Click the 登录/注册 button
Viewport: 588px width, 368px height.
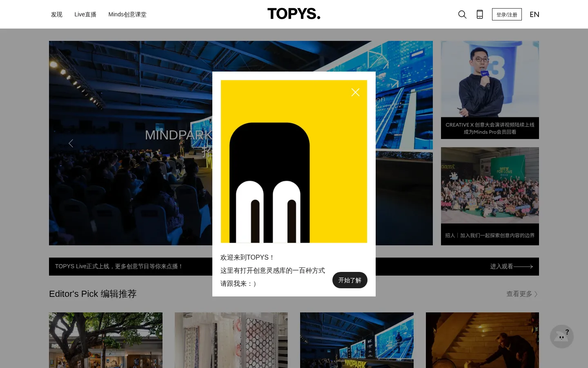point(507,14)
